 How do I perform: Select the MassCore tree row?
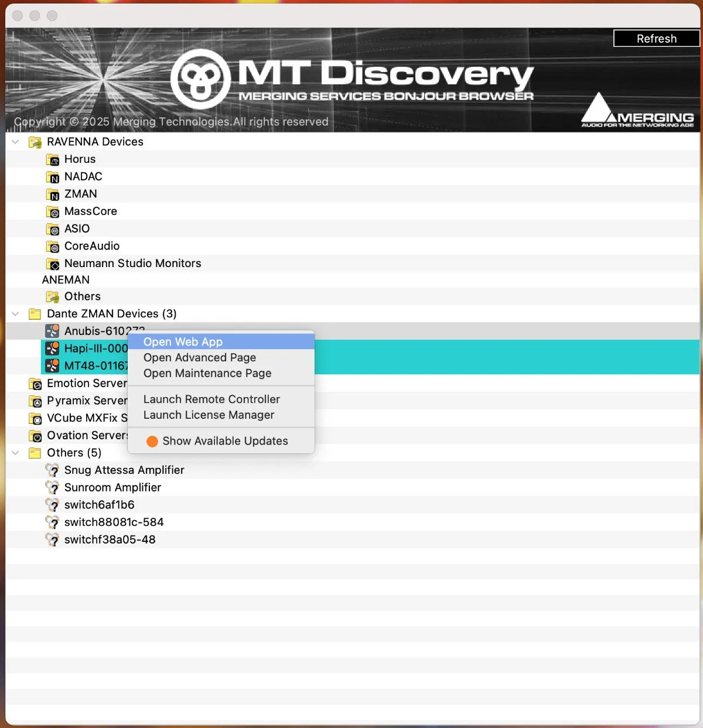coord(353,211)
